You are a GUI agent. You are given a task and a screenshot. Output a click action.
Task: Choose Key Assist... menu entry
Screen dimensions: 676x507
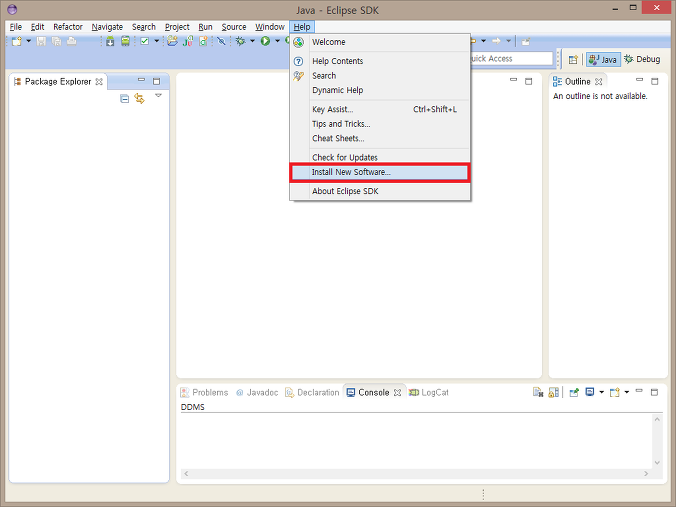click(x=380, y=110)
